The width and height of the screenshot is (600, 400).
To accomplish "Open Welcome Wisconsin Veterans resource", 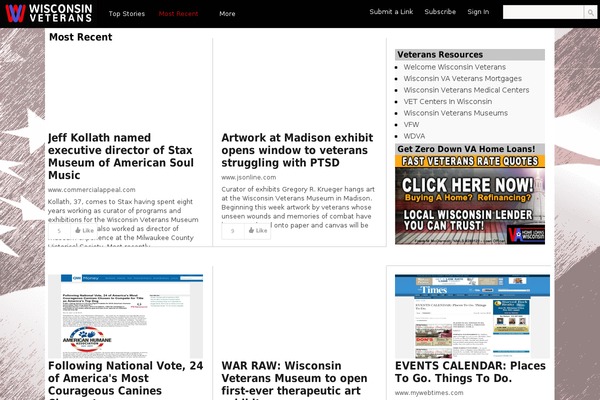I will [455, 67].
